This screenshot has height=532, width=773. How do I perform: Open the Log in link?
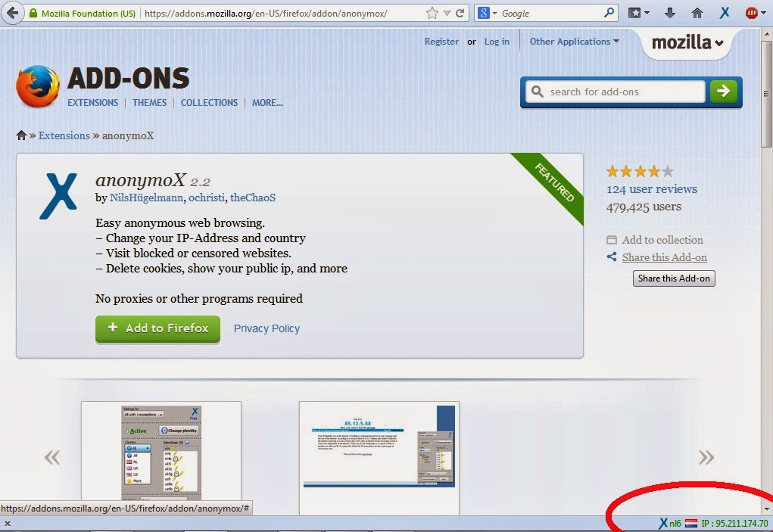497,42
